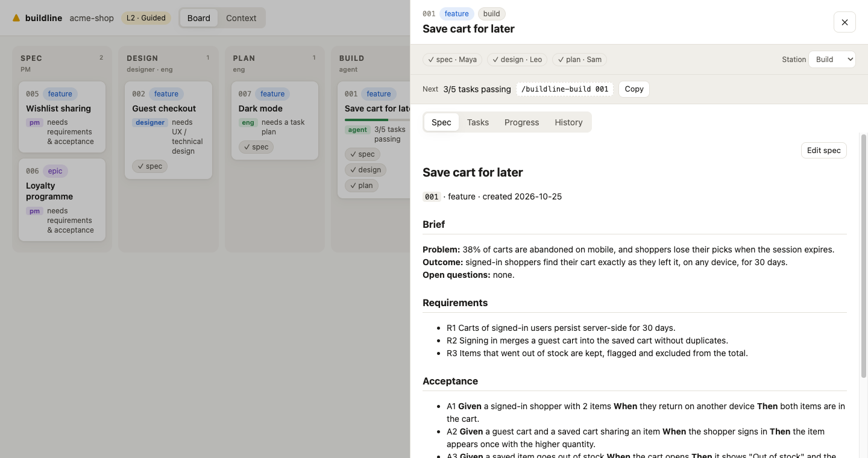This screenshot has height=458, width=868.
Task: Click the DESIGN column header
Action: point(142,58)
